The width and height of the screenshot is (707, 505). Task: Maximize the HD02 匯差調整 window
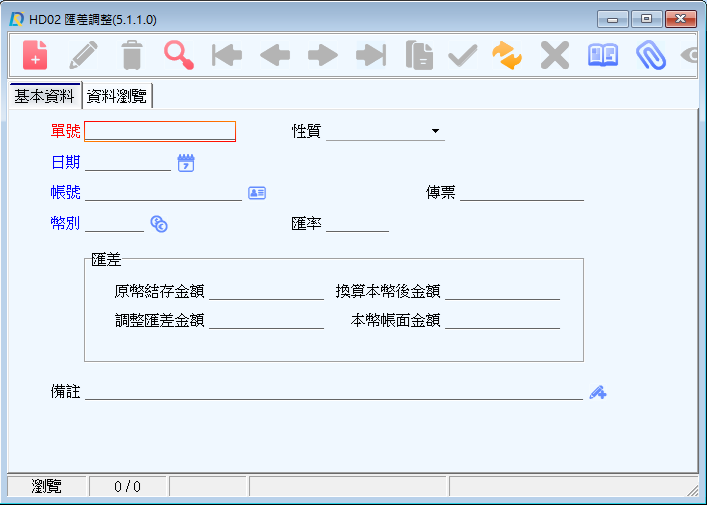click(646, 19)
